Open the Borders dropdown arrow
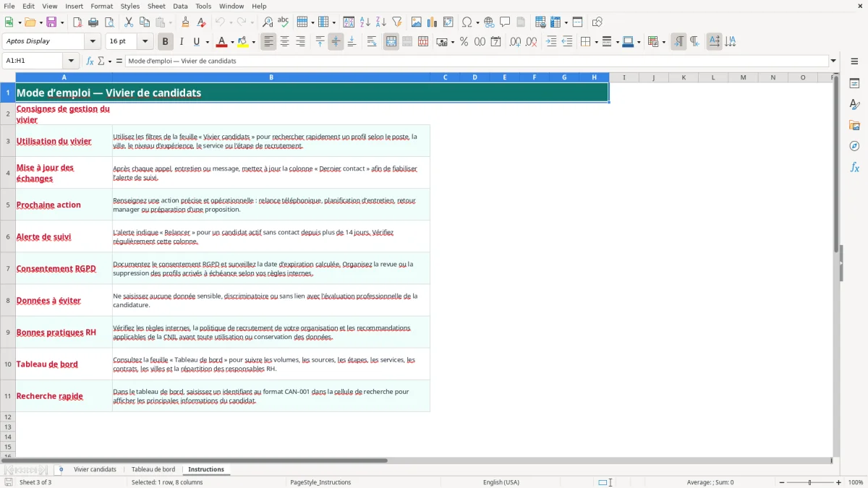 pos(595,42)
